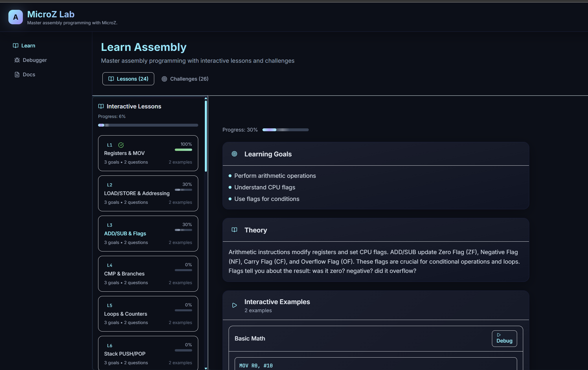Image resolution: width=588 pixels, height=370 pixels.
Task: Click the play icon beside Interactive Examples
Action: tap(234, 305)
